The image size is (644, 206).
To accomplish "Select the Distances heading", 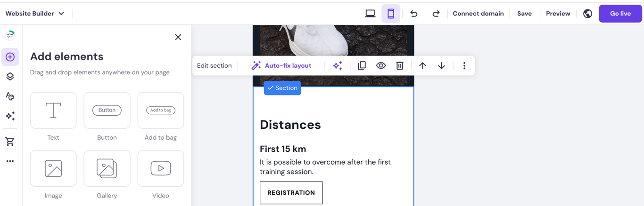I will [x=290, y=125].
